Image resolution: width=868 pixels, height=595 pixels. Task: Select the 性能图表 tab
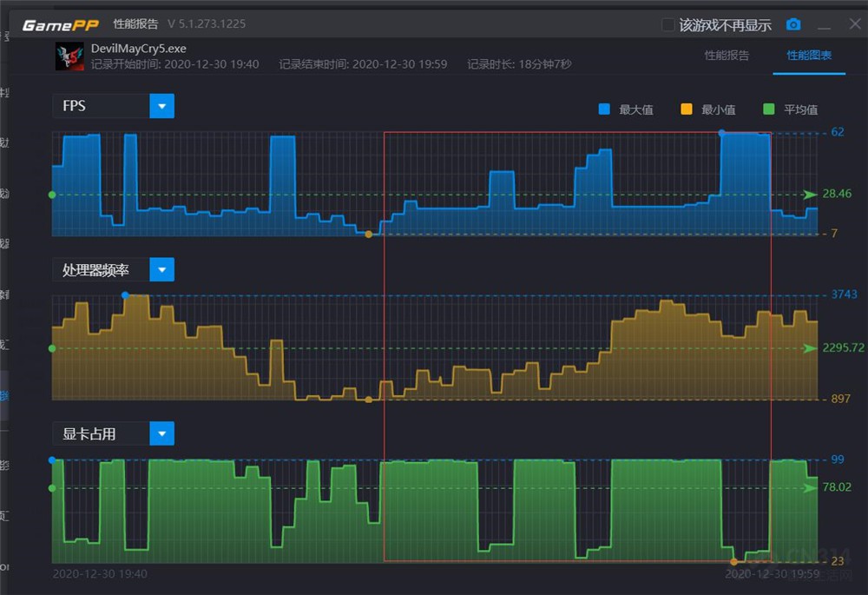(x=809, y=56)
